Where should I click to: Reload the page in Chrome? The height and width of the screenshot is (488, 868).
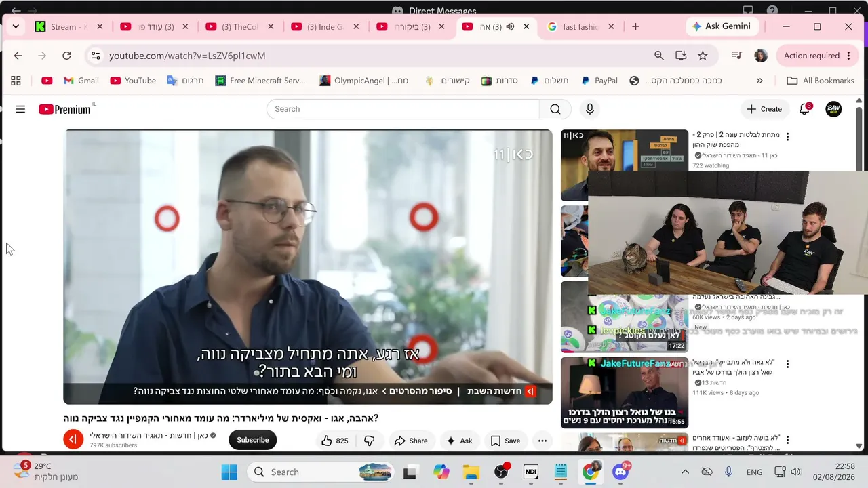coord(66,56)
